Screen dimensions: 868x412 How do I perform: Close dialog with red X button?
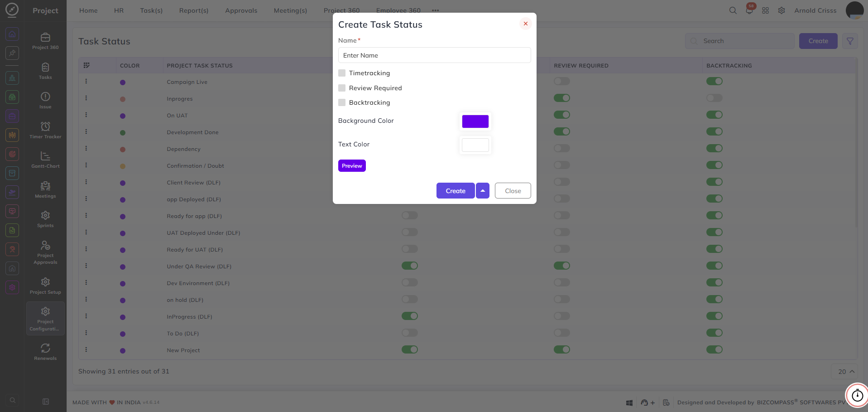(526, 24)
